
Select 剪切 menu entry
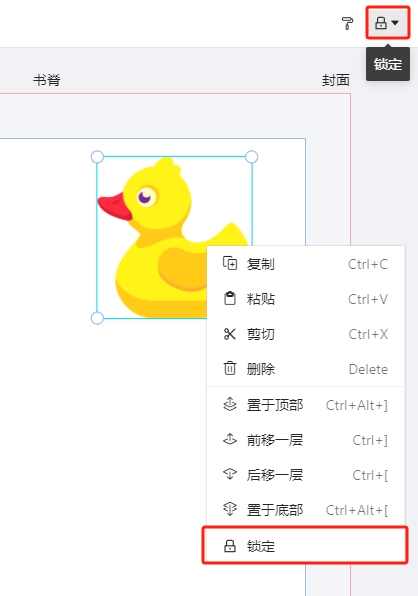tap(306, 334)
